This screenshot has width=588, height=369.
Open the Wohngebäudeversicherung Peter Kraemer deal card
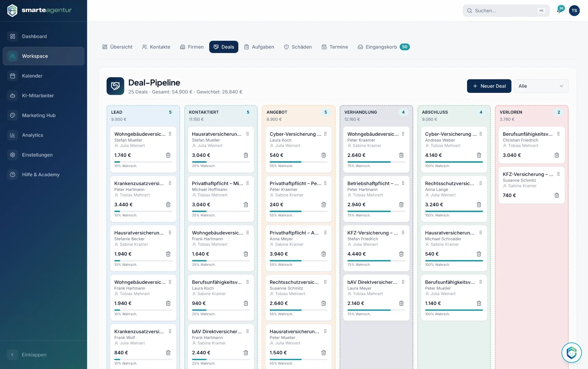coord(376,150)
